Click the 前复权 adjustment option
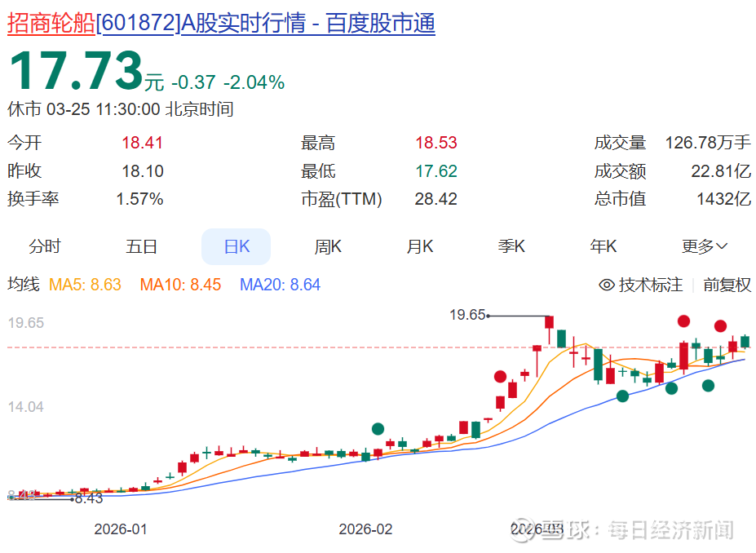Screen dimensions: 756x553 click(727, 285)
